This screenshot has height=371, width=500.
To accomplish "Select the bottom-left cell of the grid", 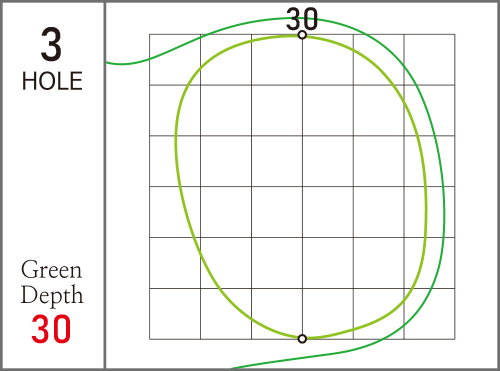I will (x=175, y=314).
